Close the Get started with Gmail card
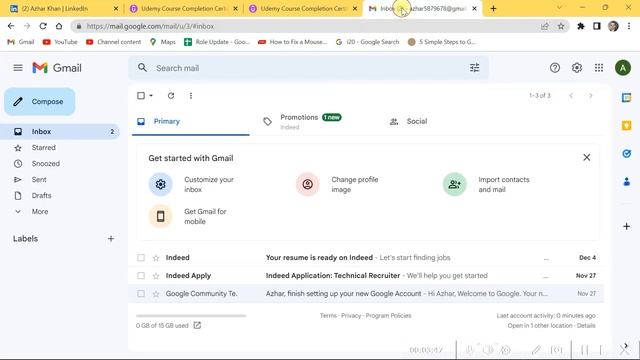This screenshot has height=360, width=640. click(x=587, y=158)
